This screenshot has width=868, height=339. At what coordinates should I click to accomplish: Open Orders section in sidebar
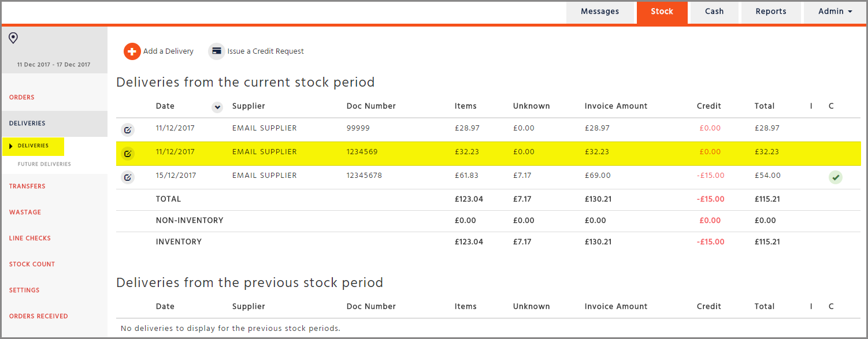tap(22, 98)
